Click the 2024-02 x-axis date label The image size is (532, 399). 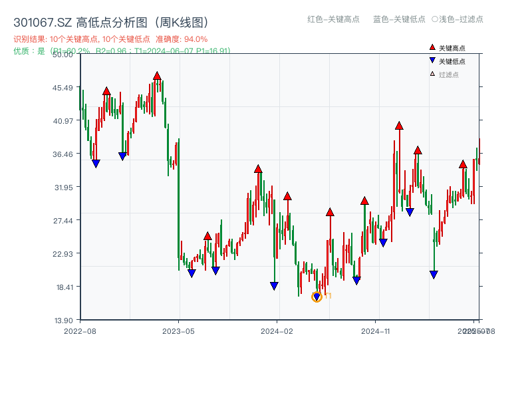click(277, 331)
